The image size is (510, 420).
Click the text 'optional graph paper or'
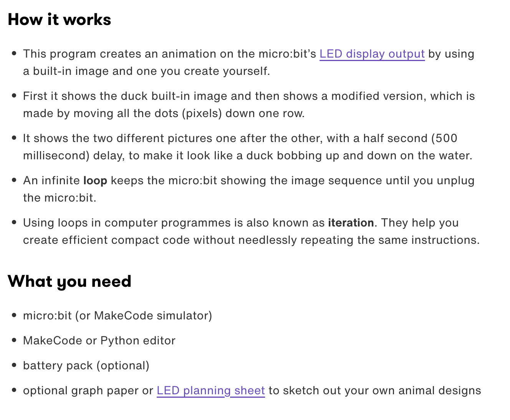(x=88, y=390)
